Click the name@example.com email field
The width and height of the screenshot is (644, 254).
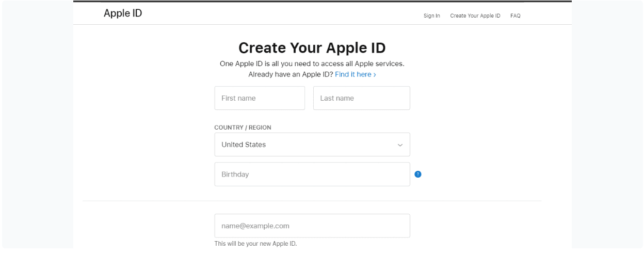[312, 226]
